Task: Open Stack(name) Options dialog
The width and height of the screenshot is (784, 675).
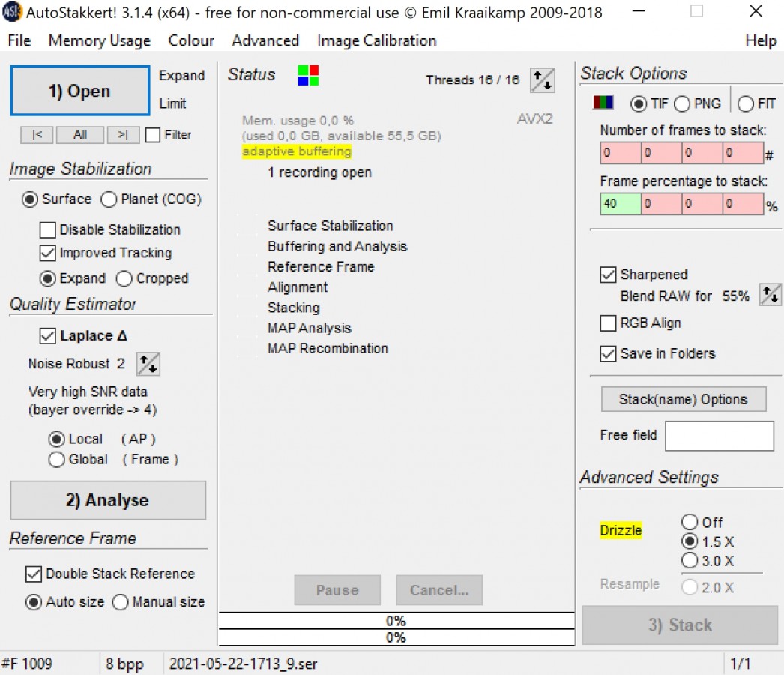Action: [683, 399]
